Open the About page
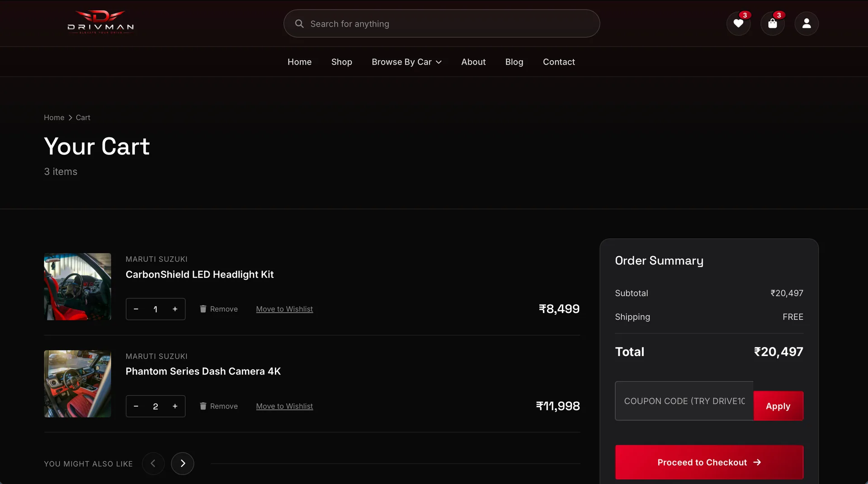Screen dimensions: 868x484 coord(473,62)
